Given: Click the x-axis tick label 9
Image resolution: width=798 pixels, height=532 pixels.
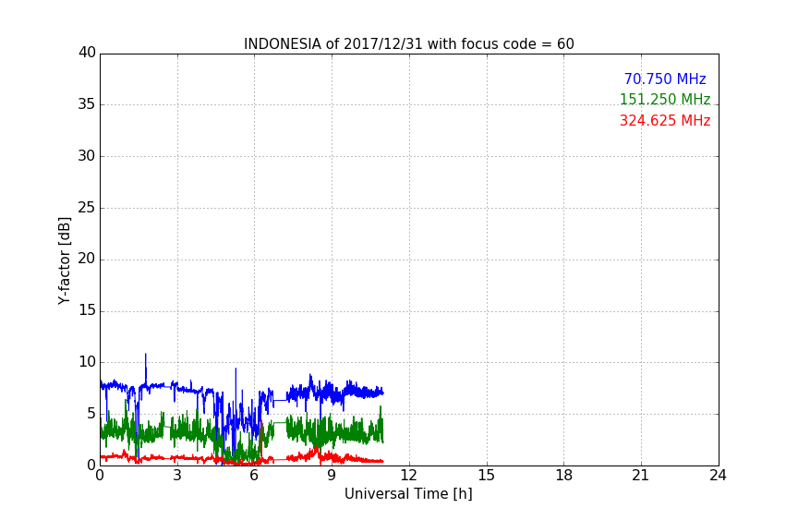Looking at the screenshot, I should (332, 476).
